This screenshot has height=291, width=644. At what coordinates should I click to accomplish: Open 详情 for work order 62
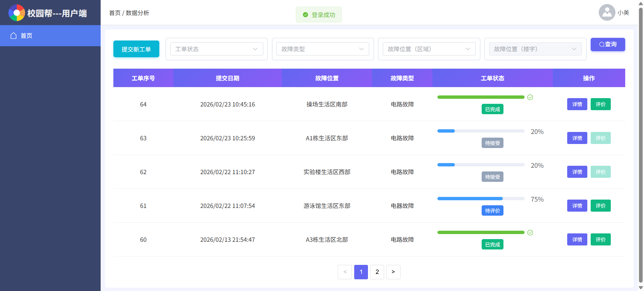click(x=577, y=172)
